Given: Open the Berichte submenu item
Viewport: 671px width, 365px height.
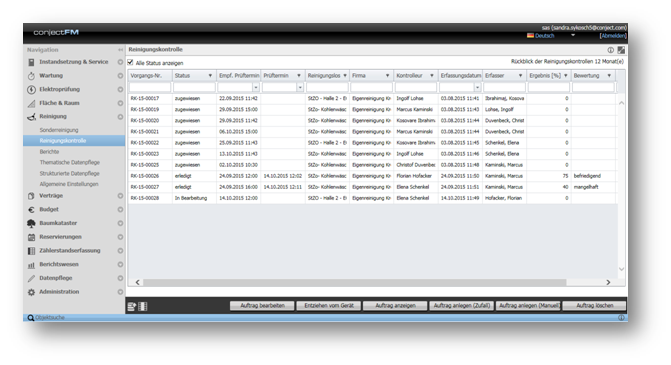Looking at the screenshot, I should 49,152.
